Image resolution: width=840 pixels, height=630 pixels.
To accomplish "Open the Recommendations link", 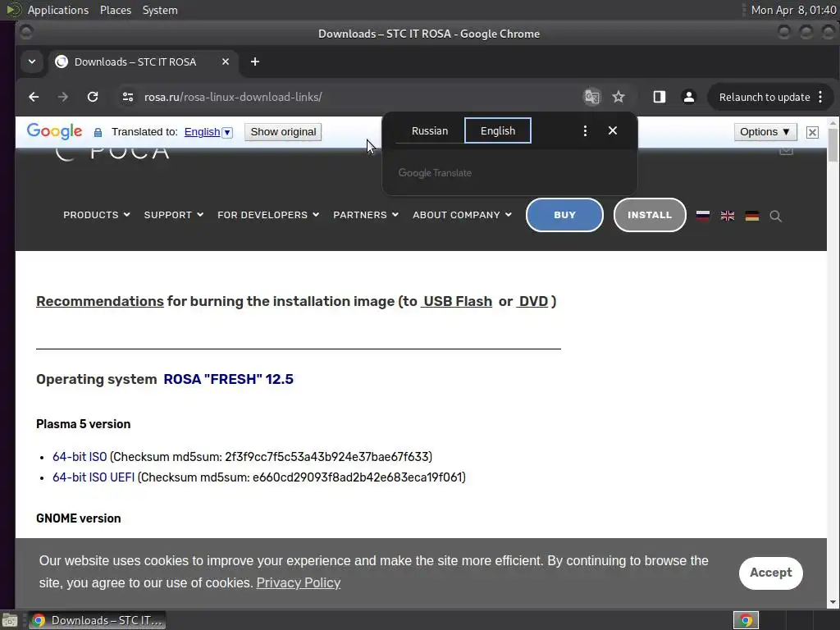I will click(99, 301).
